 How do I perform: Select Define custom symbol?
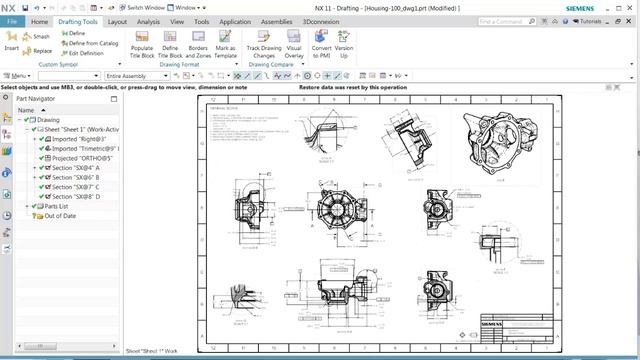pos(73,33)
